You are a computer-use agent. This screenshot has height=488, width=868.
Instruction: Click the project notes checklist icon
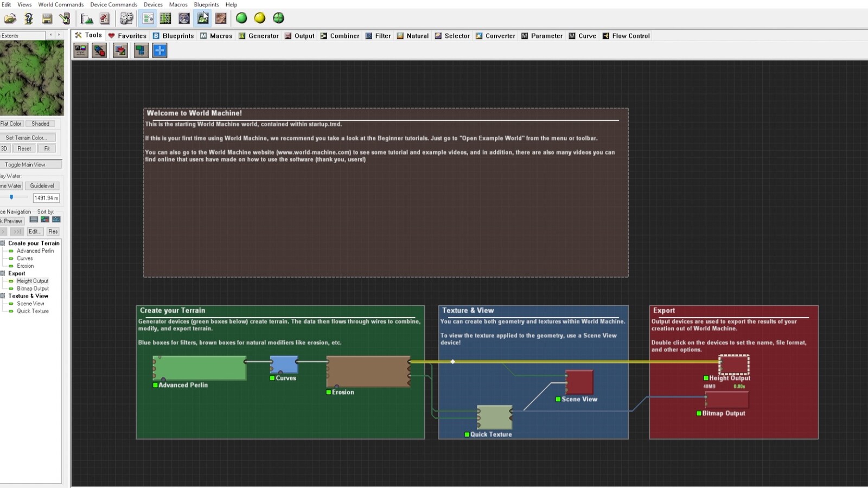coord(105,18)
